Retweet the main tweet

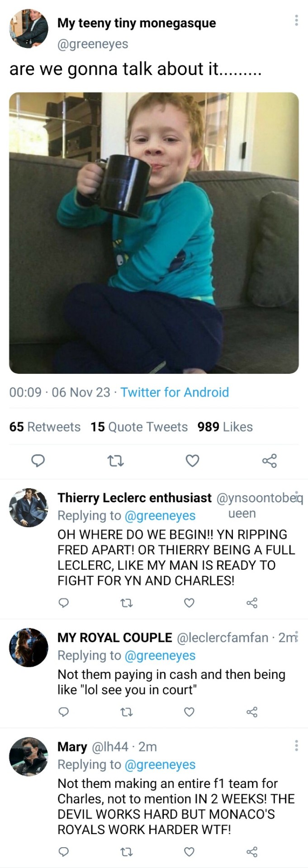116,461
